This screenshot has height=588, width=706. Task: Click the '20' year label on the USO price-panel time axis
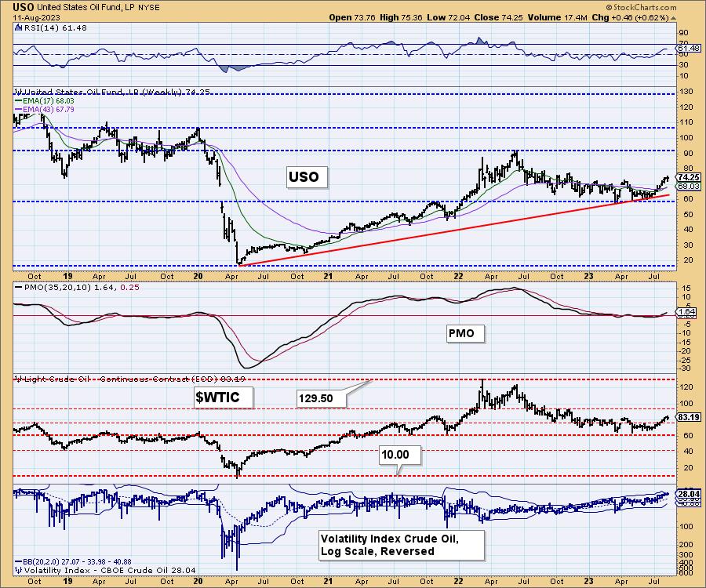[198, 276]
